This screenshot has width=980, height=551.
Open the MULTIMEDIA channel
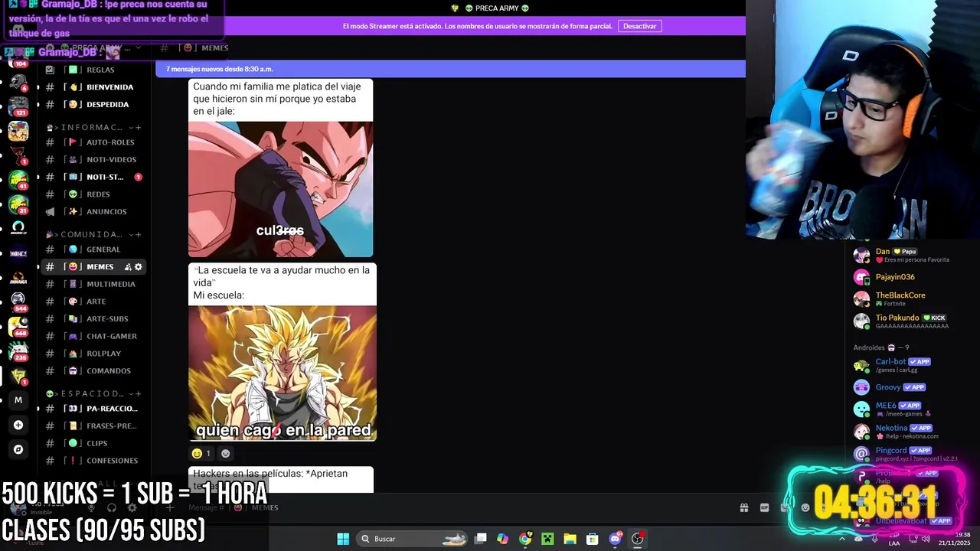pyautogui.click(x=93, y=284)
